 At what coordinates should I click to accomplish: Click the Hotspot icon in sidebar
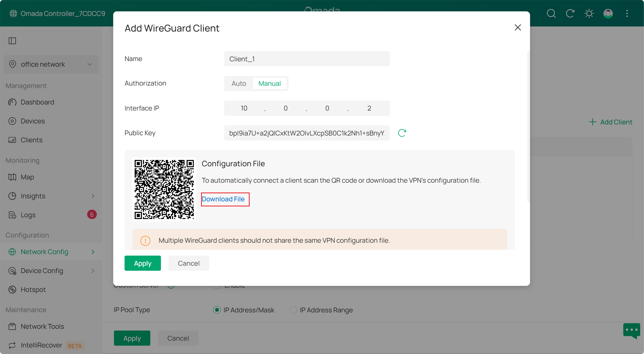pyautogui.click(x=12, y=290)
